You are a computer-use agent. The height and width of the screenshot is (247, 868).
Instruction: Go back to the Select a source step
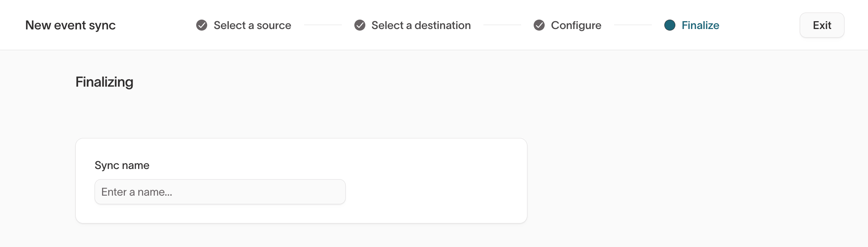coord(252,25)
